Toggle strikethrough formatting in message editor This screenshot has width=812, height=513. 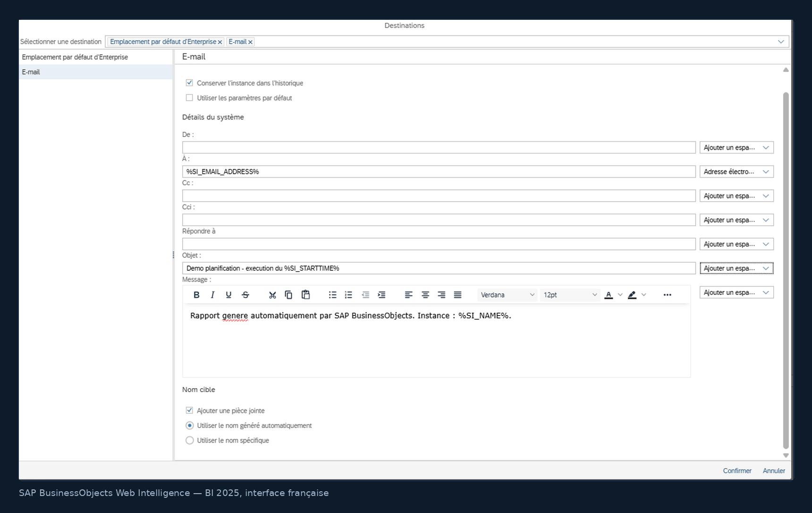tap(245, 295)
